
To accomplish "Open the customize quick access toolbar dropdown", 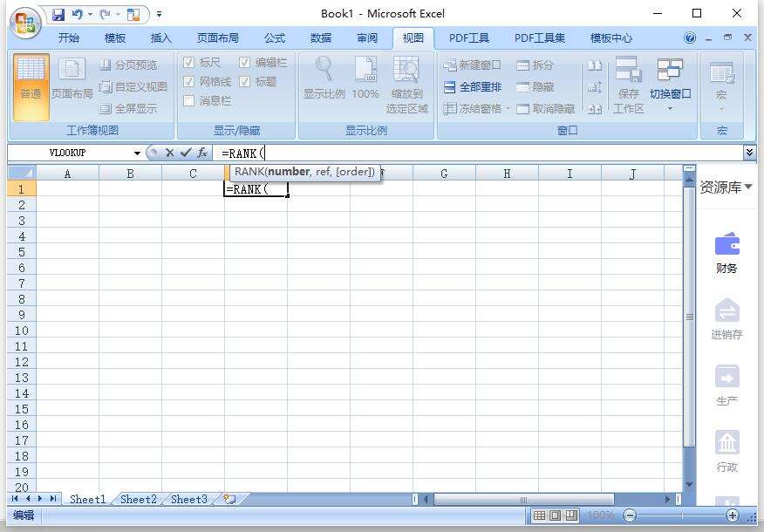I will click(x=160, y=15).
